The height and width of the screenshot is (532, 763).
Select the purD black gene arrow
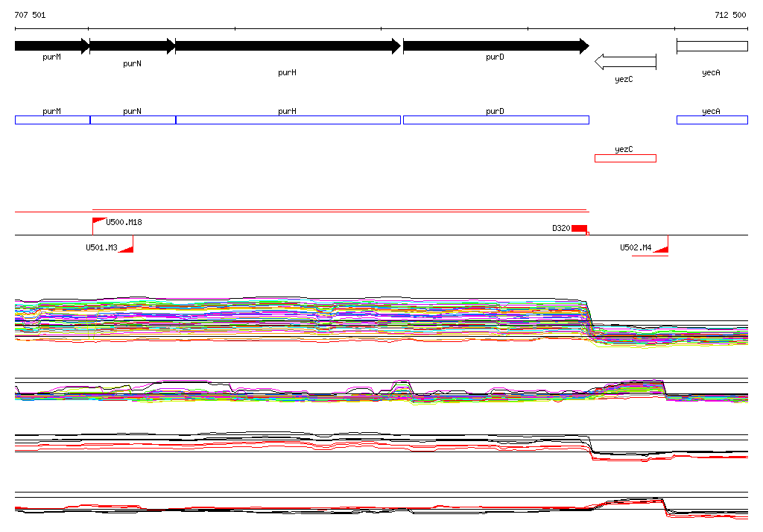[x=496, y=46]
